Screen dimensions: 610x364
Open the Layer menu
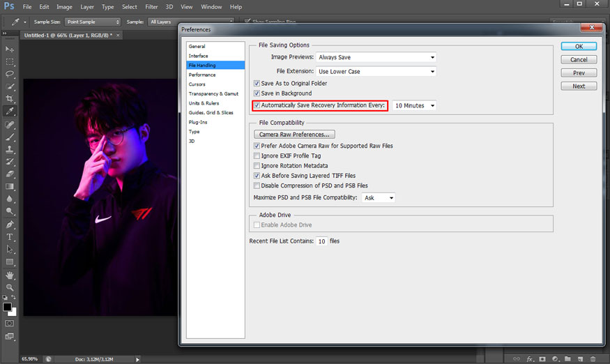point(87,7)
